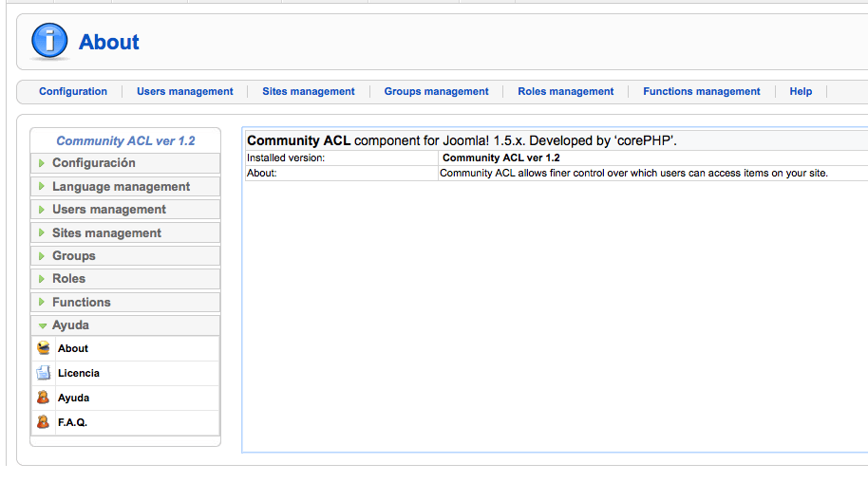Click the 'Community ACL ver 1.2' sidebar title

pos(125,140)
